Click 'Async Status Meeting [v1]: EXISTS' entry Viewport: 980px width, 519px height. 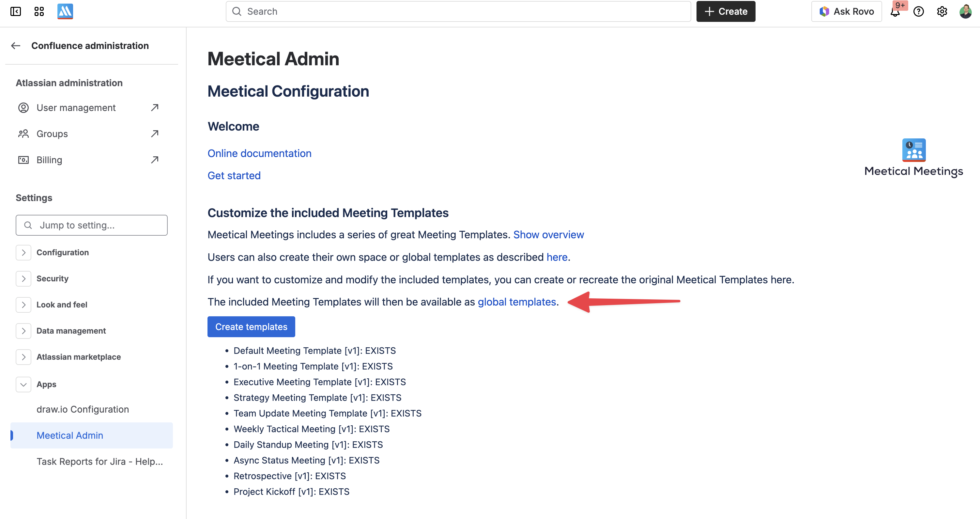307,460
